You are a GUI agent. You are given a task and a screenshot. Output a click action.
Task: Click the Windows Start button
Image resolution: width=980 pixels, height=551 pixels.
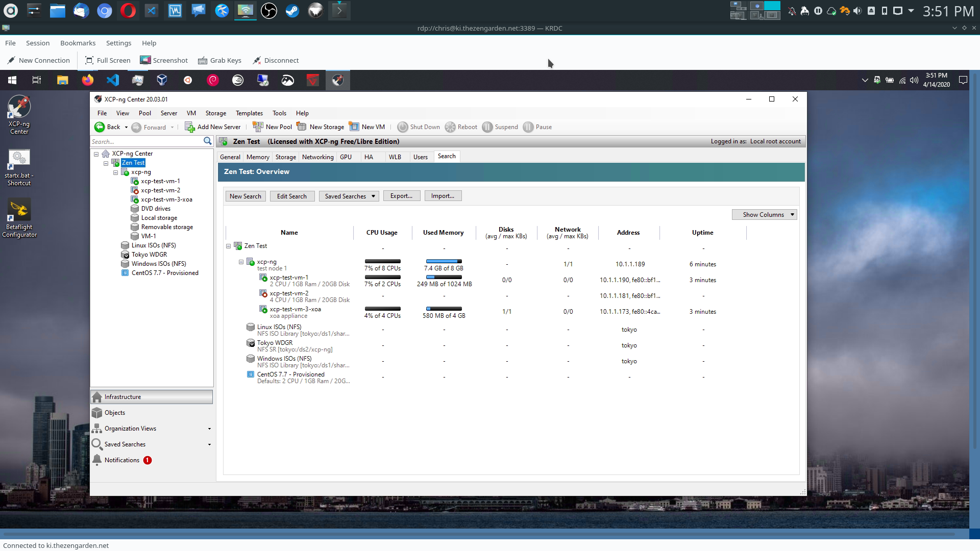pyautogui.click(x=12, y=80)
